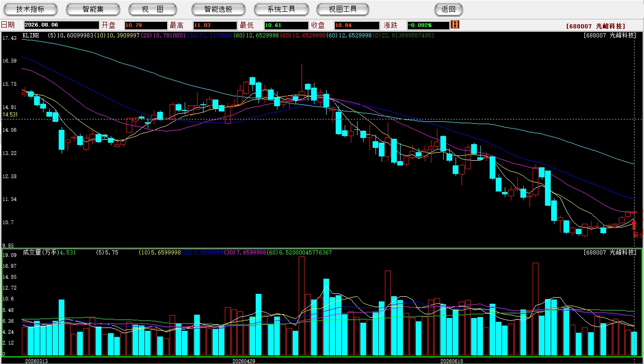Screen dimensions: 644x364
Task: Click the white [688007 光峰科技] label in the K-line panel
Action: [x=610, y=36]
